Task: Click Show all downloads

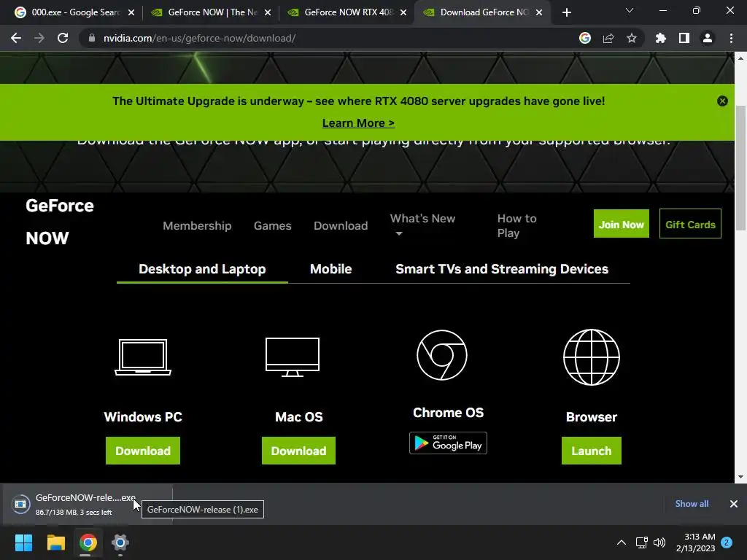Action: 692,504
